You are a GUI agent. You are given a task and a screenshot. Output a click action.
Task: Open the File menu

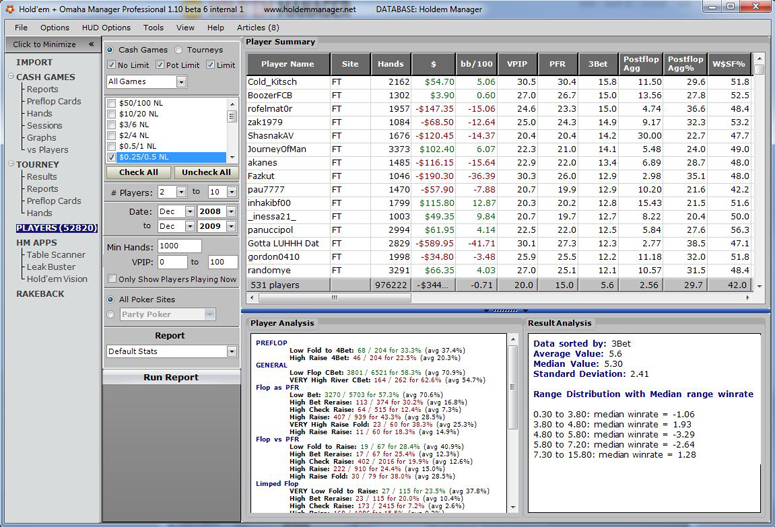21,28
